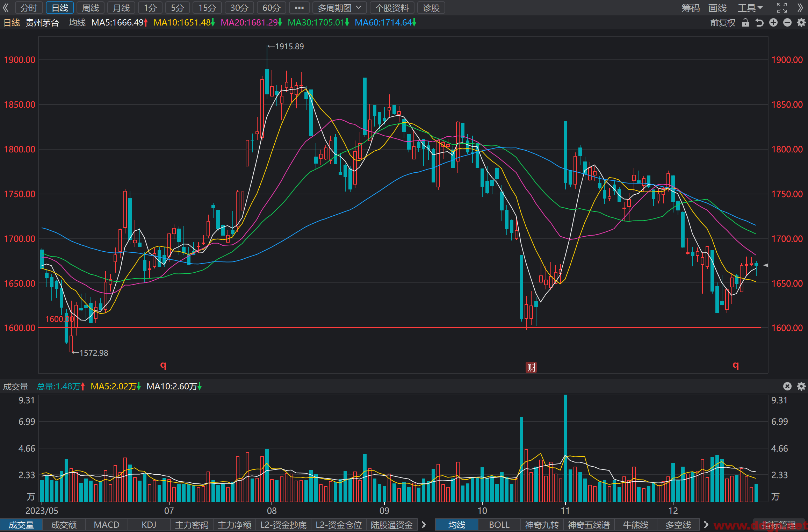This screenshot has height=532, width=808.
Task: Open 个股资料 stock information
Action: pyautogui.click(x=392, y=8)
